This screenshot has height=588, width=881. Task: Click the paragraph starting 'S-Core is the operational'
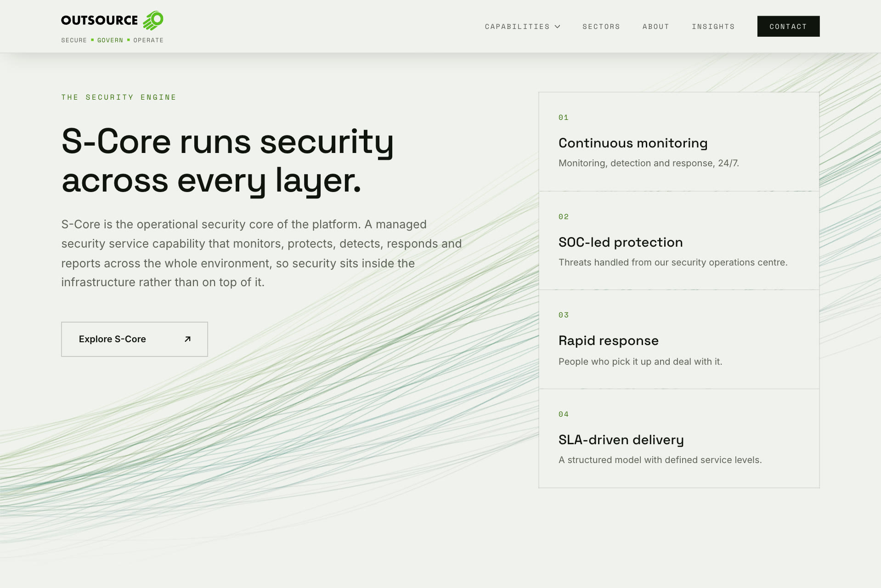tap(261, 253)
